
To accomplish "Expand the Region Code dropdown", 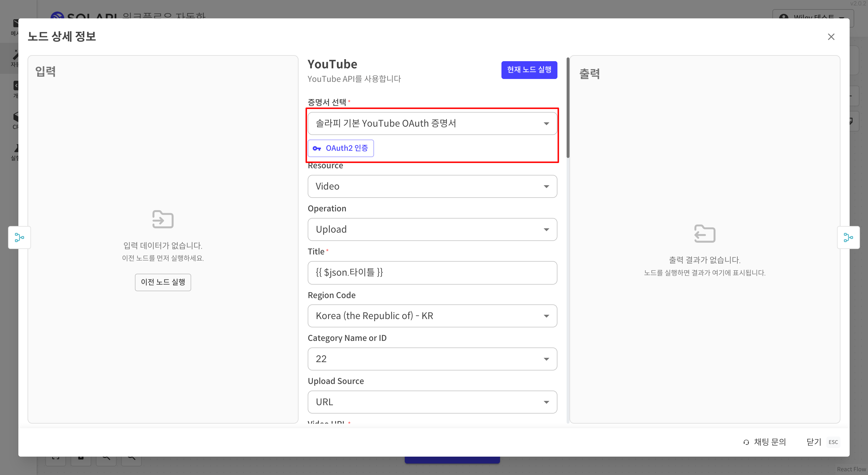I will [x=432, y=316].
